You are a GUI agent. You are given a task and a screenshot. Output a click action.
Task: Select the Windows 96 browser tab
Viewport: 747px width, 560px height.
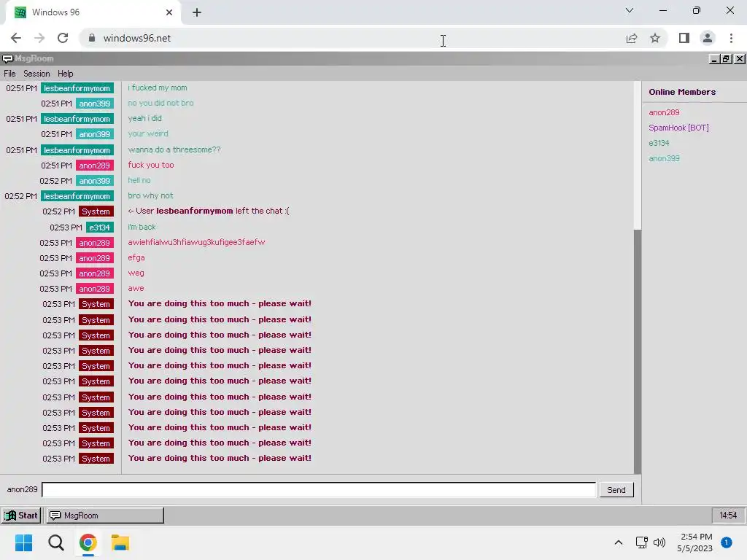[93, 12]
